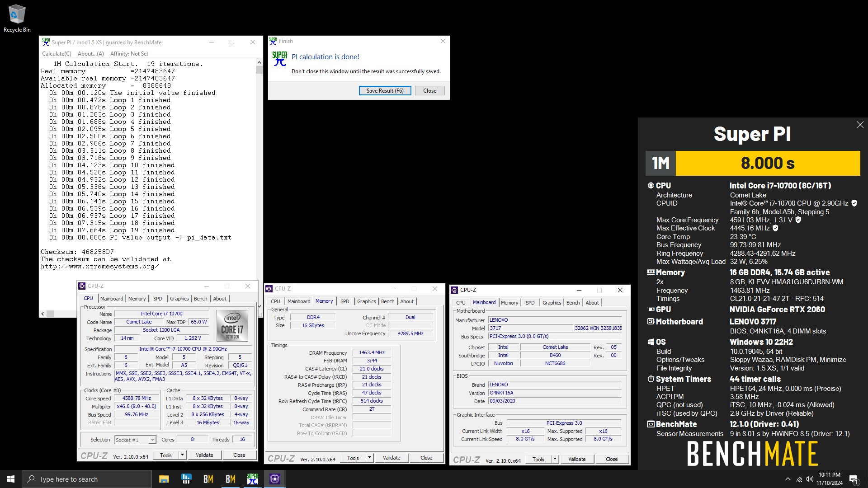868x488 pixels.
Task: Click Affinity: Not Set in Super PI
Action: tap(129, 54)
